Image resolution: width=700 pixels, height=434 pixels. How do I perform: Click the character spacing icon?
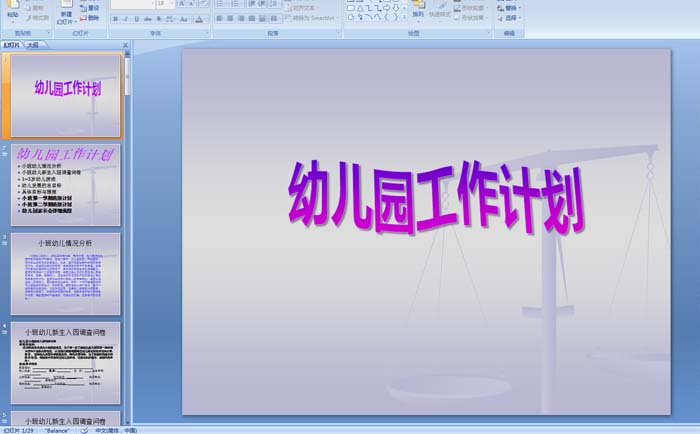pyautogui.click(x=170, y=19)
